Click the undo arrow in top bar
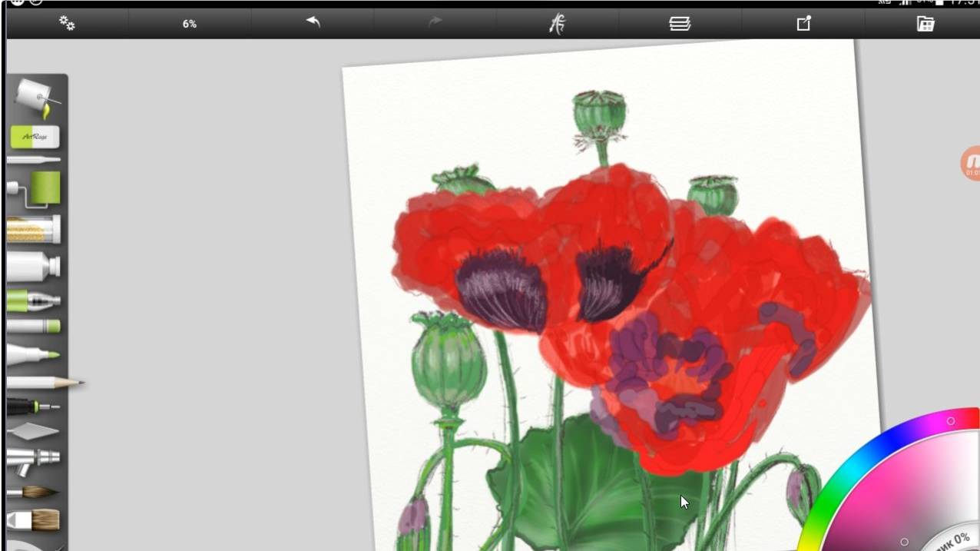 click(x=313, y=22)
